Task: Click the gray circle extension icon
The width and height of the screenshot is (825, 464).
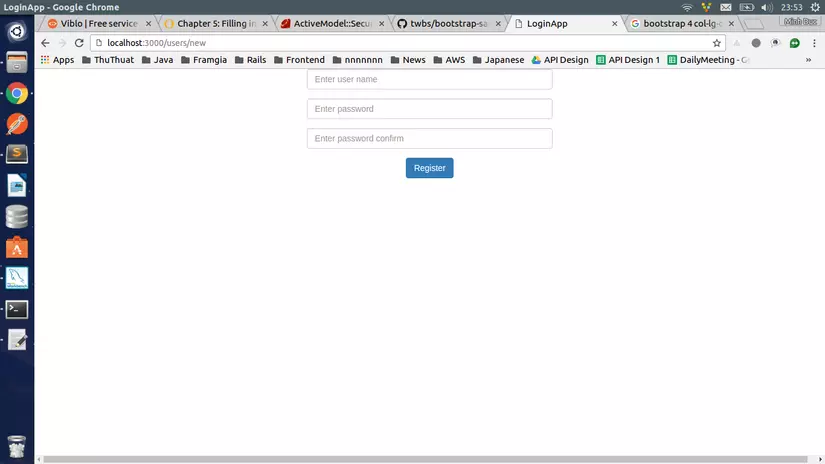Action: (756, 43)
